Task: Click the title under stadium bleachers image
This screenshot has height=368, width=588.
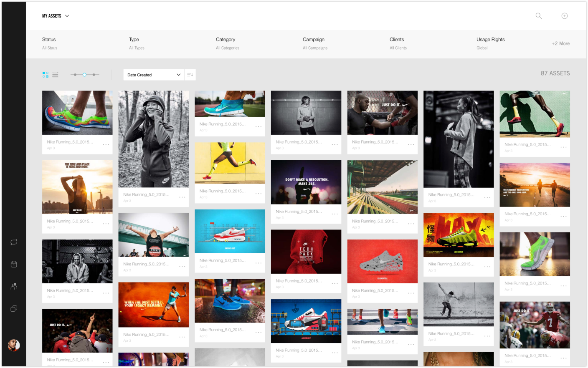Action: pos(375,221)
